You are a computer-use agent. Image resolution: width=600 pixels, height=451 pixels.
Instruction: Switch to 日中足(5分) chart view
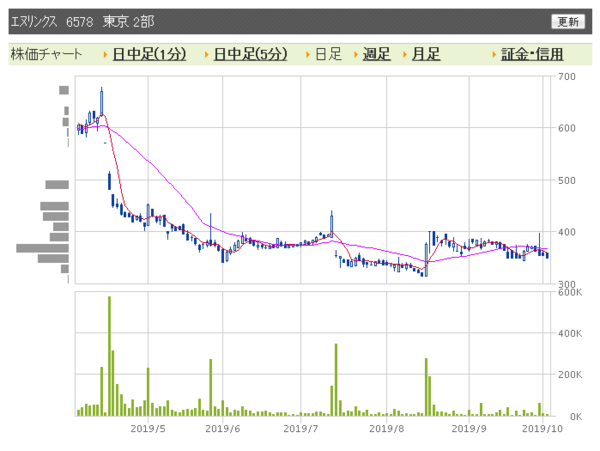pyautogui.click(x=250, y=54)
